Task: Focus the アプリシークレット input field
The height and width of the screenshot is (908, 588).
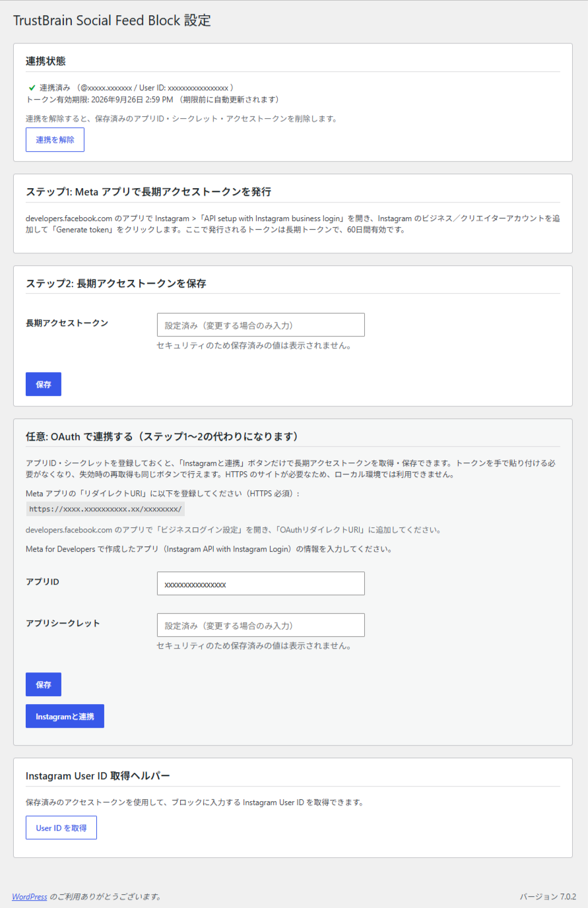Action: pos(261,625)
